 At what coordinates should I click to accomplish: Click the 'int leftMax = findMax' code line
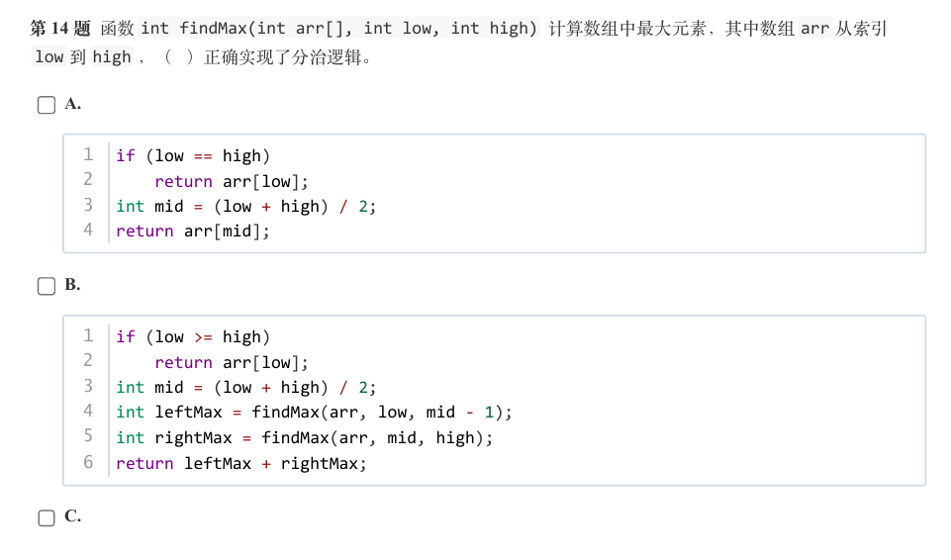(x=314, y=413)
